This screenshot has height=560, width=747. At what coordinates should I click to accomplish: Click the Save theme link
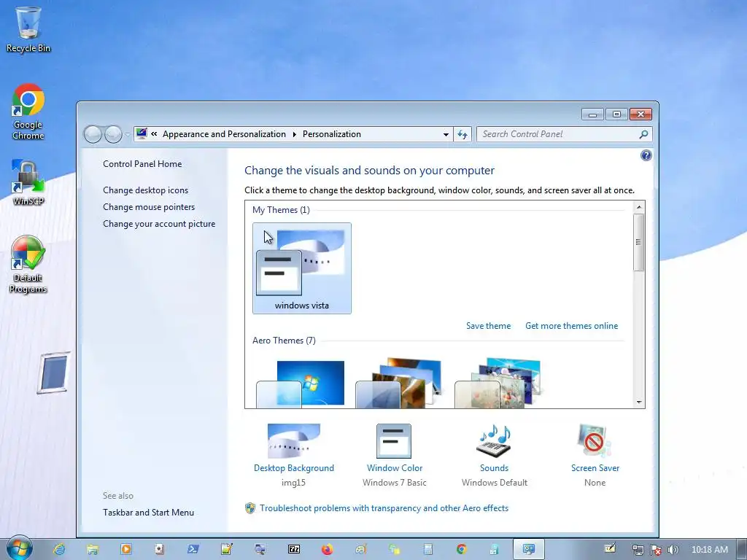click(x=488, y=326)
